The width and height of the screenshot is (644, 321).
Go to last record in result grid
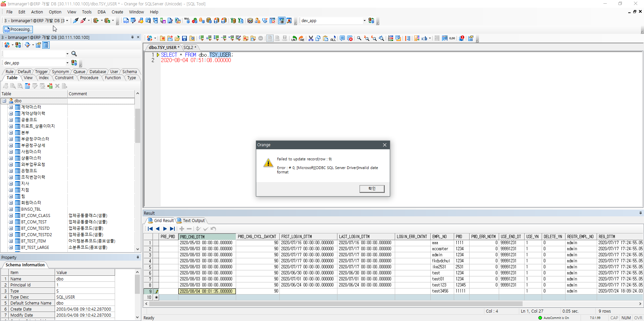click(x=172, y=229)
